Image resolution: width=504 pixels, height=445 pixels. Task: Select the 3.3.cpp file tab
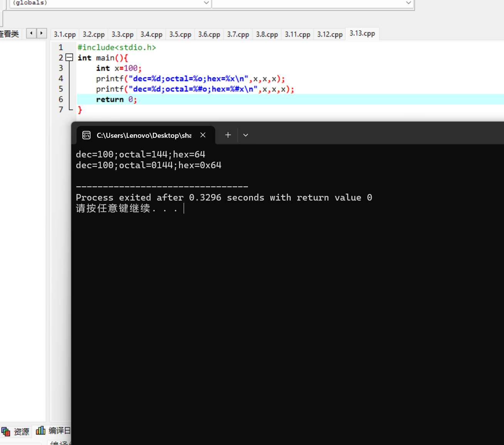tap(122, 34)
